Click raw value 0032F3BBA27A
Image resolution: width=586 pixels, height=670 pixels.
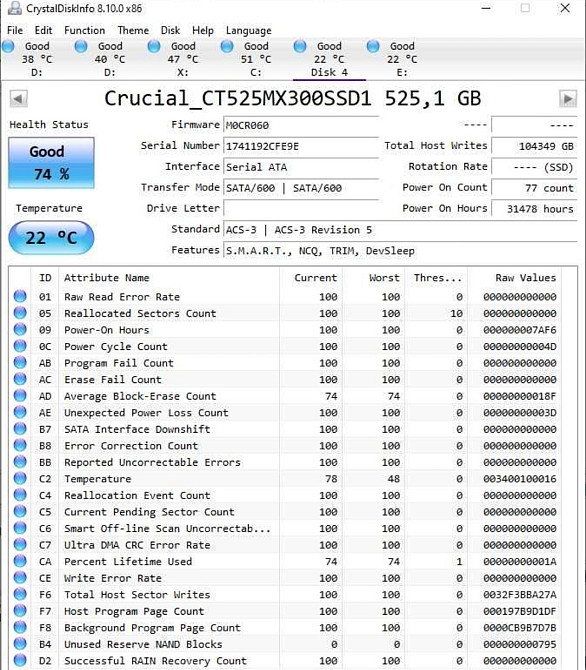pyautogui.click(x=520, y=595)
